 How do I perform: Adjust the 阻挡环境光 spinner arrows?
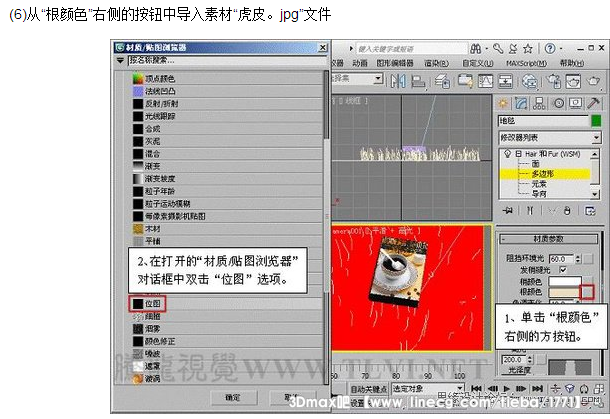tap(578, 259)
